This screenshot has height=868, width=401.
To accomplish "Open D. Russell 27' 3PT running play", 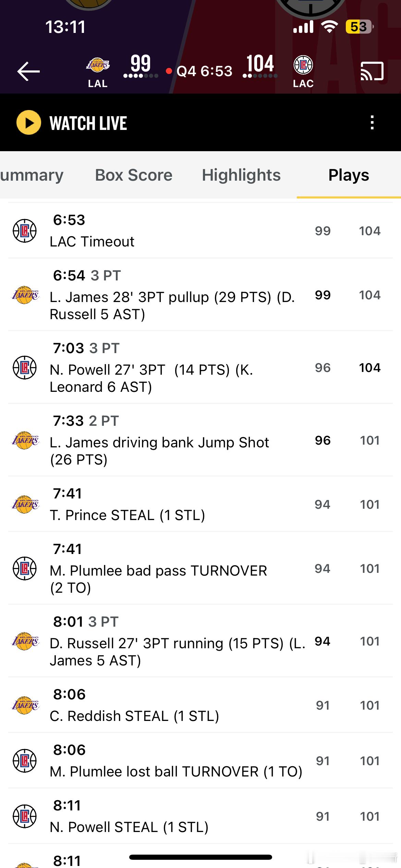I will pyautogui.click(x=200, y=641).
